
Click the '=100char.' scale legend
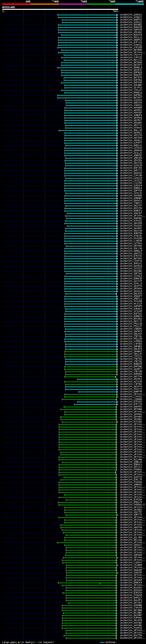(x=111, y=642)
